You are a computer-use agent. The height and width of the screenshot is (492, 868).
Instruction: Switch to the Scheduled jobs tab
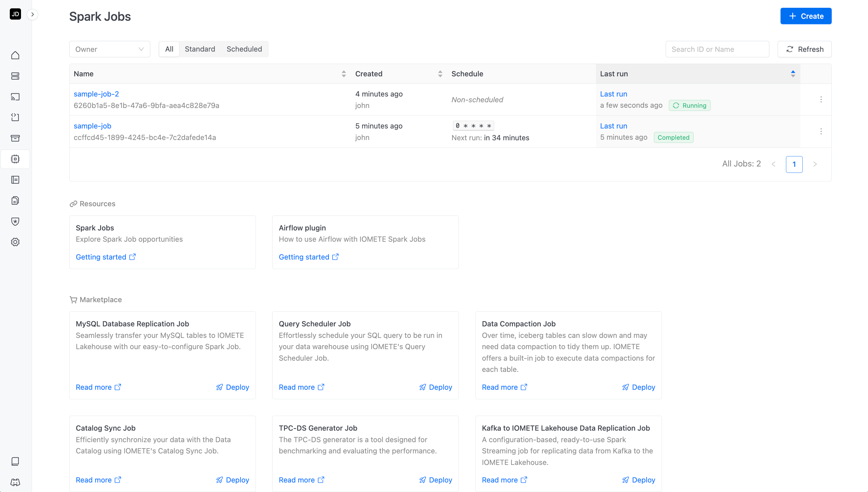[244, 49]
